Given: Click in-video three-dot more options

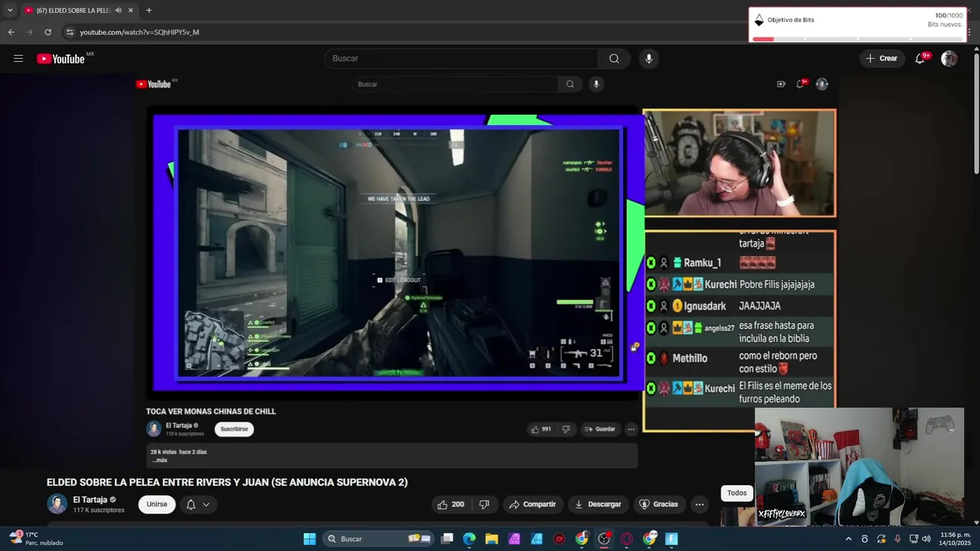Looking at the screenshot, I should (631, 429).
